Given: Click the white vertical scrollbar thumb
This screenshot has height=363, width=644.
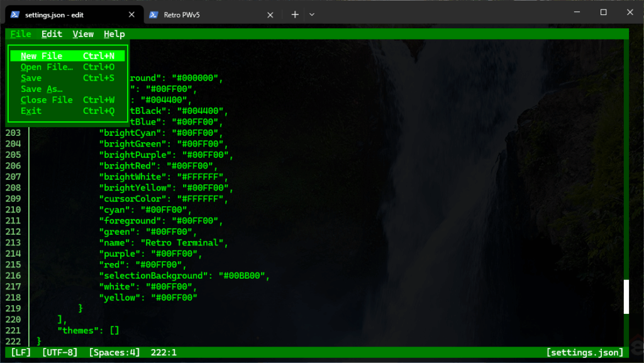Looking at the screenshot, I should point(626,297).
